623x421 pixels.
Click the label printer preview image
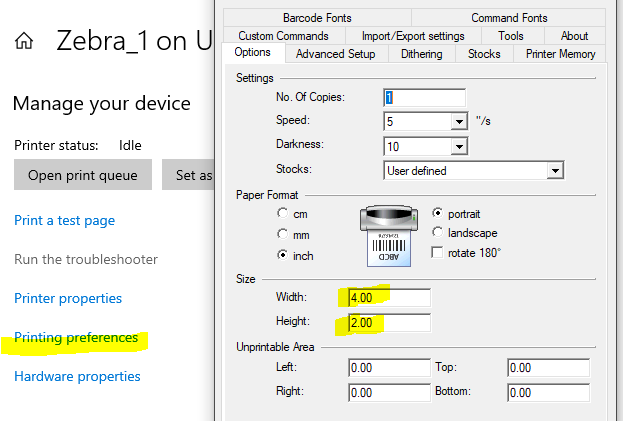[389, 235]
